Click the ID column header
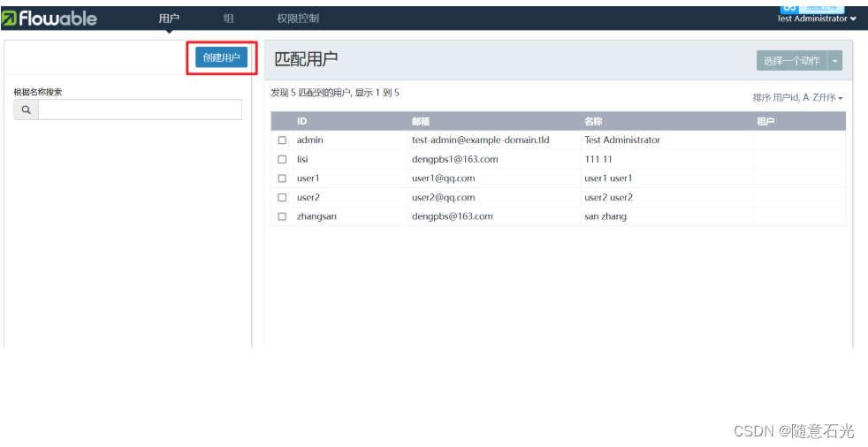Viewport: 868px width, 447px height. click(301, 121)
